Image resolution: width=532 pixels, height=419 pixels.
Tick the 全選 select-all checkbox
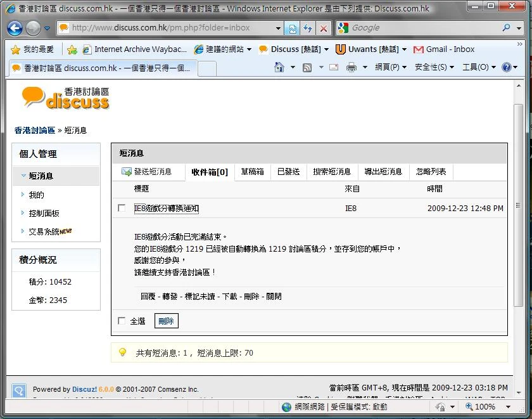(122, 321)
